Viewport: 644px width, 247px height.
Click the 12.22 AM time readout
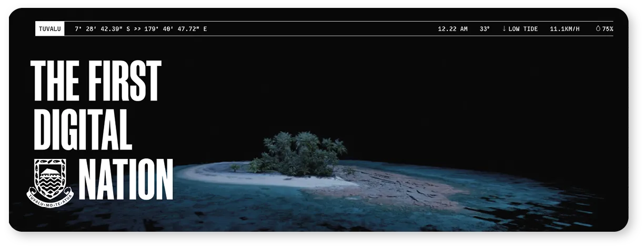(x=452, y=29)
